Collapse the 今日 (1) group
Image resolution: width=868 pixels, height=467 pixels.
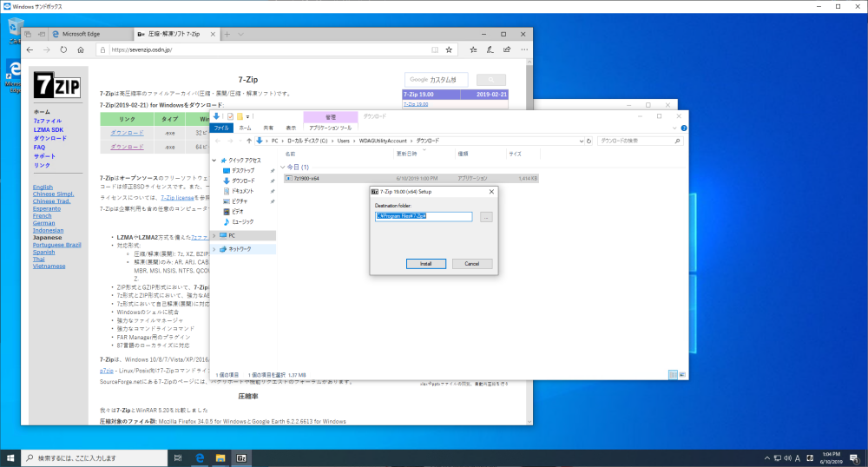click(283, 168)
